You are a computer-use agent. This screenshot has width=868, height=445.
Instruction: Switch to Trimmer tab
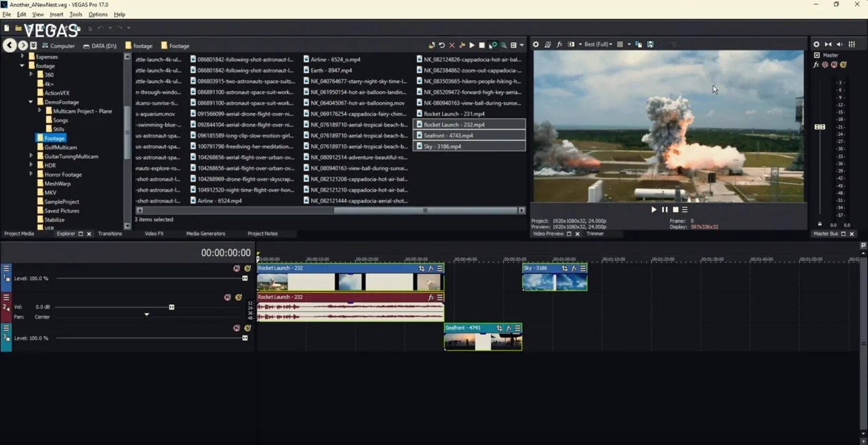[595, 234]
